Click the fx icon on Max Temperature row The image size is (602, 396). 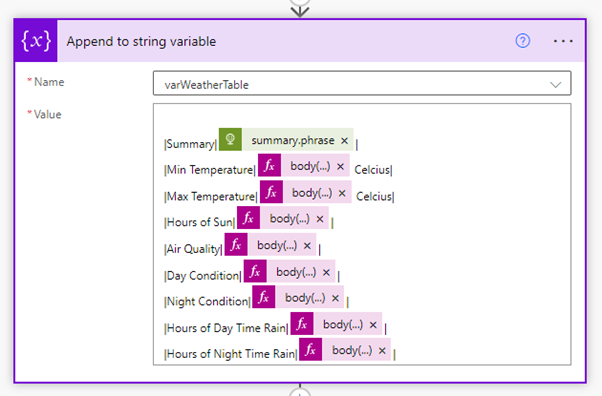click(x=271, y=192)
